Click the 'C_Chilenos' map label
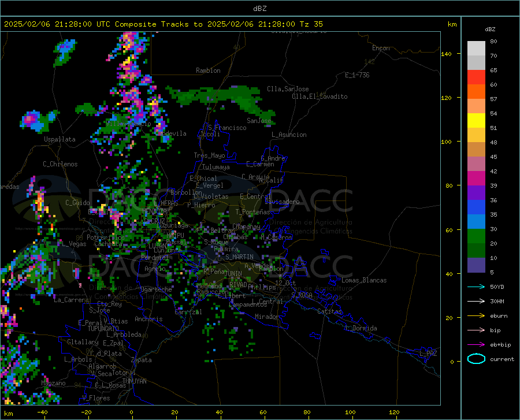 tap(60, 164)
